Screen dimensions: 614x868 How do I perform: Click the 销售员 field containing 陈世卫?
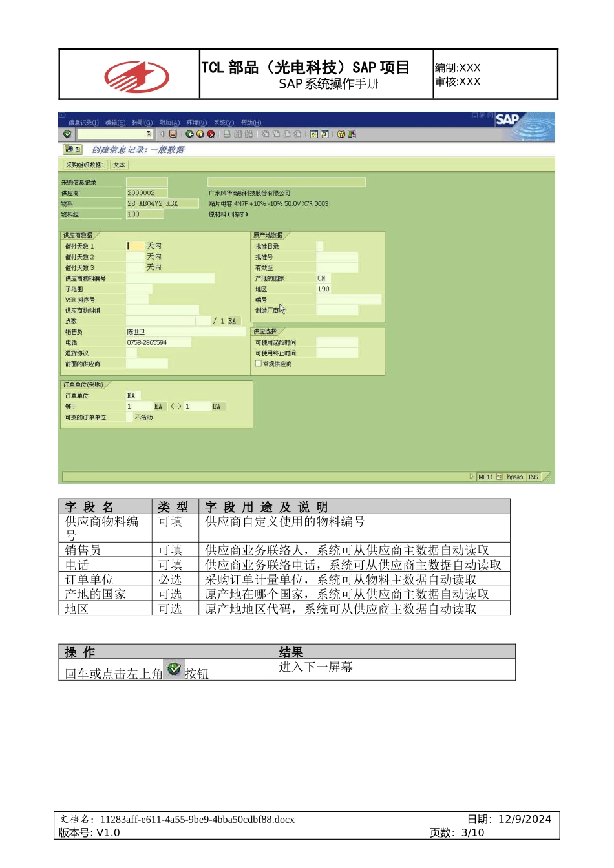tap(185, 331)
